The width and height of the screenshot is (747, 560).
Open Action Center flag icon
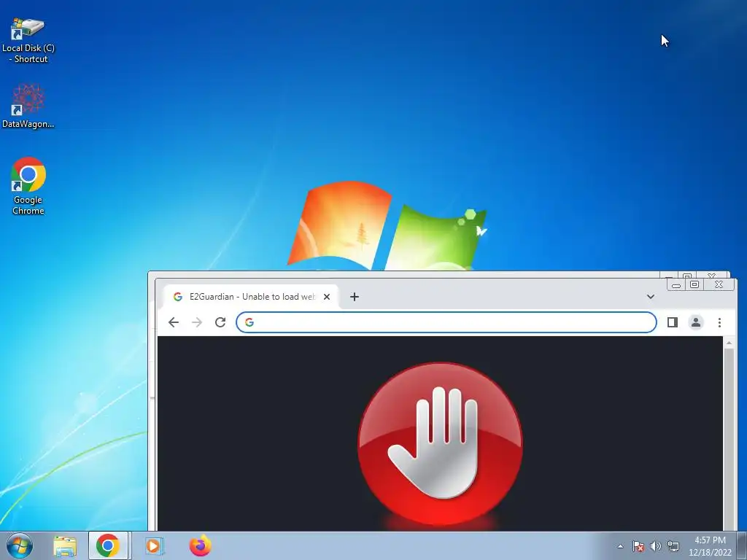(x=638, y=546)
